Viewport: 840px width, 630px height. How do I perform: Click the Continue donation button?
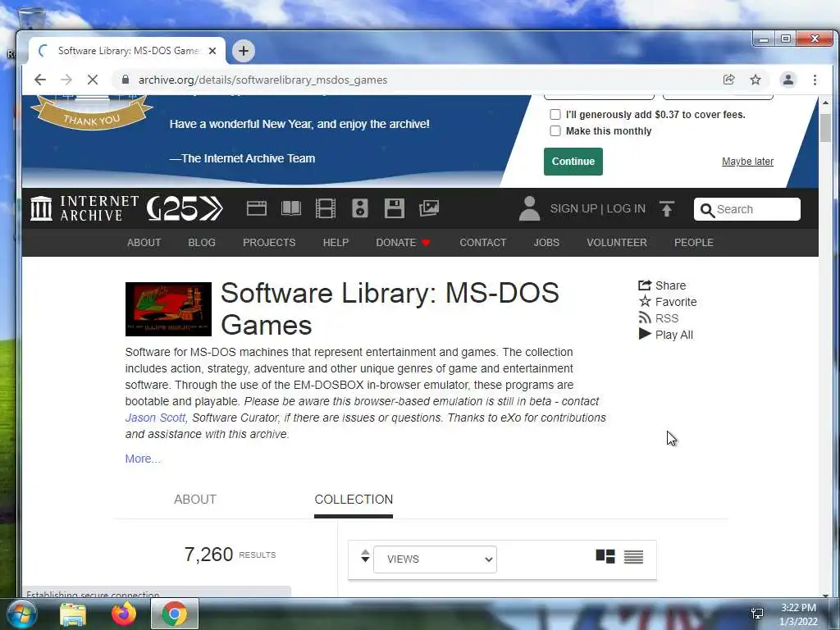[x=573, y=162]
